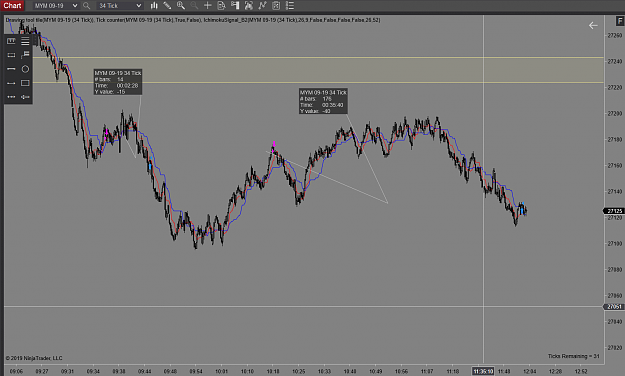Select the Line drawing tool tile
Image resolution: width=625 pixels, height=376 pixels.
[x=11, y=83]
